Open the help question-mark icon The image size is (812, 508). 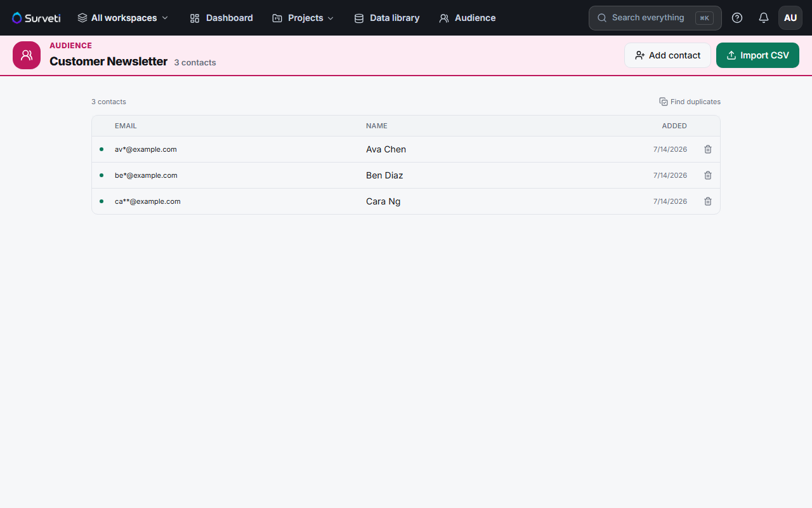click(x=737, y=18)
